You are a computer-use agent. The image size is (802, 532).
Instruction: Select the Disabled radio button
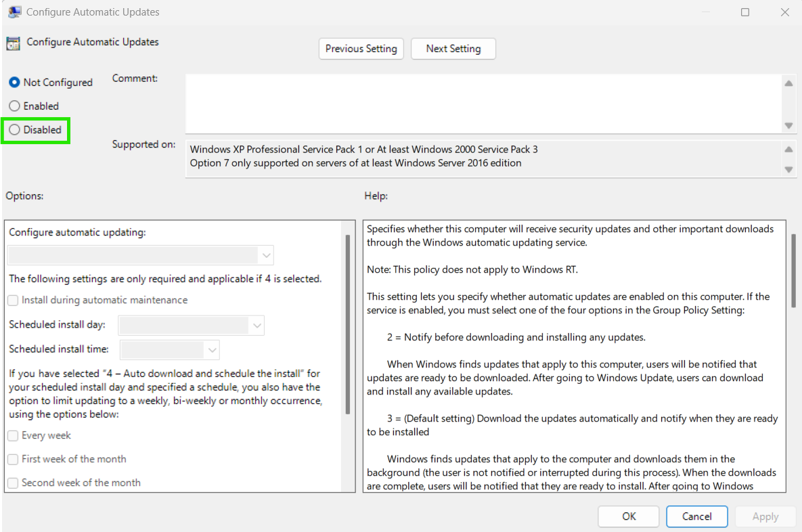(x=14, y=130)
